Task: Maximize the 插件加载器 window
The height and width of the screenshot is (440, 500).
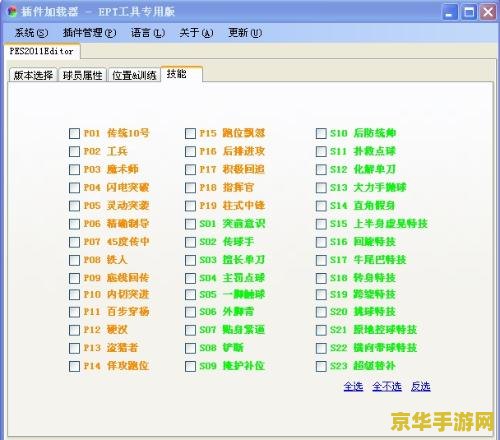Action: 469,13
